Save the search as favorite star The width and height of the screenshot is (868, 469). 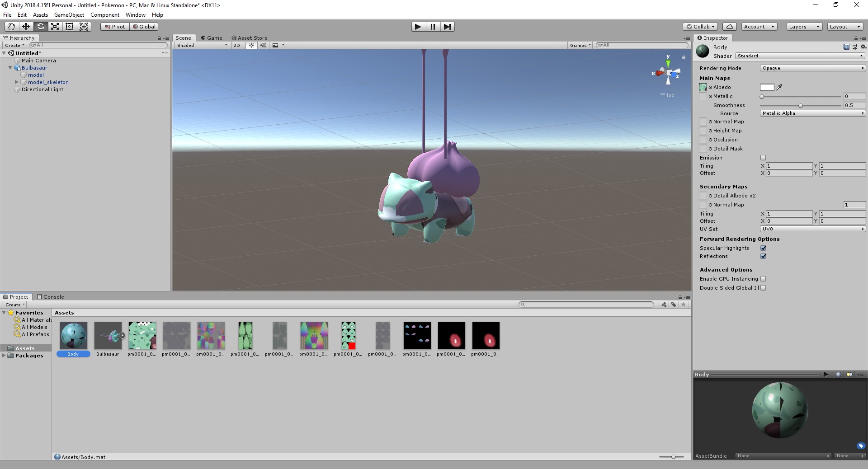click(x=684, y=305)
